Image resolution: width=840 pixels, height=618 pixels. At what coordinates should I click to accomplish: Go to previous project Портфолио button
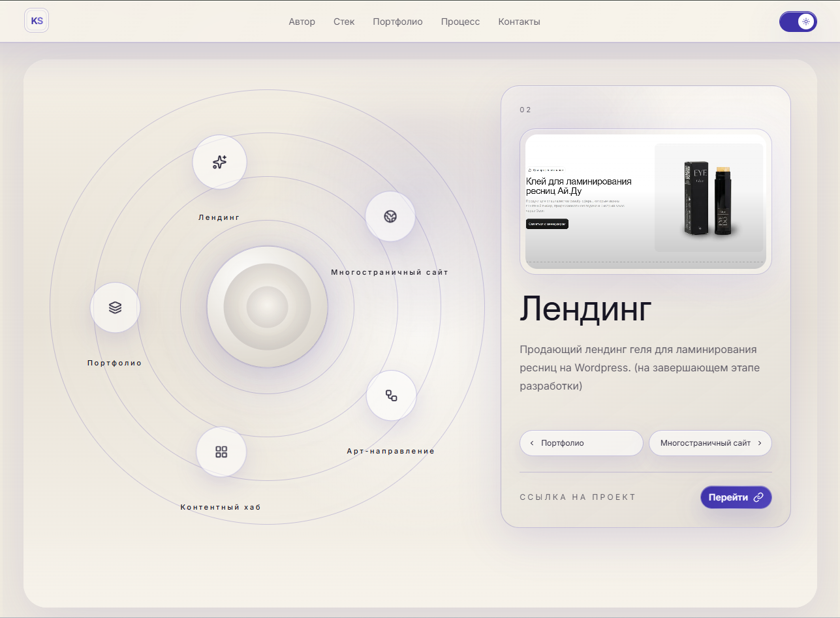(x=582, y=443)
